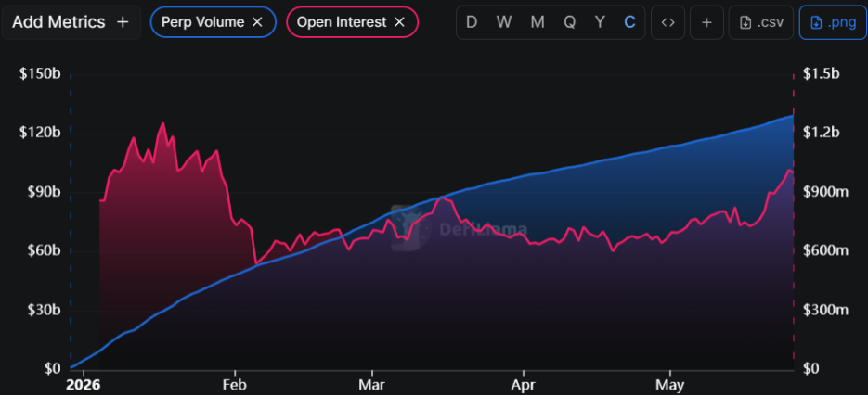868x396 pixels.
Task: Click the Open Interest peak in January
Action: (162, 123)
